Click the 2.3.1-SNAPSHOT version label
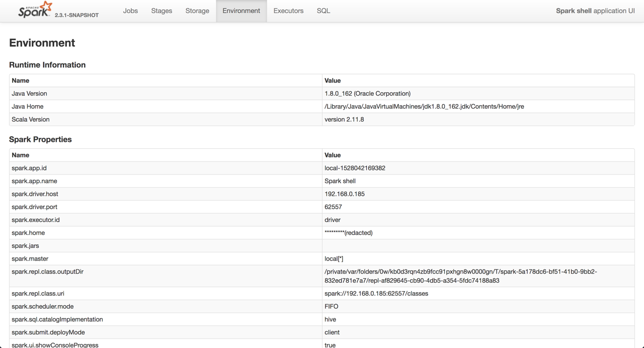This screenshot has width=644, height=348. (x=76, y=15)
